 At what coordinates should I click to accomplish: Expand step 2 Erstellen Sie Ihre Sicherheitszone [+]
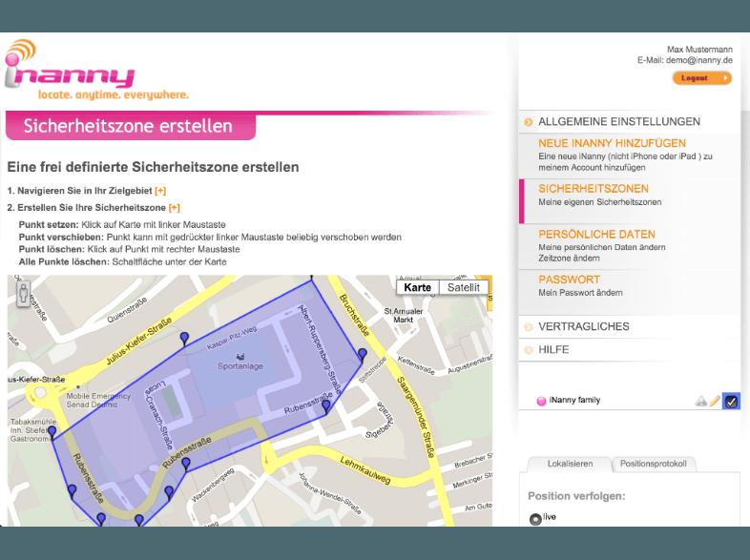[x=174, y=208]
